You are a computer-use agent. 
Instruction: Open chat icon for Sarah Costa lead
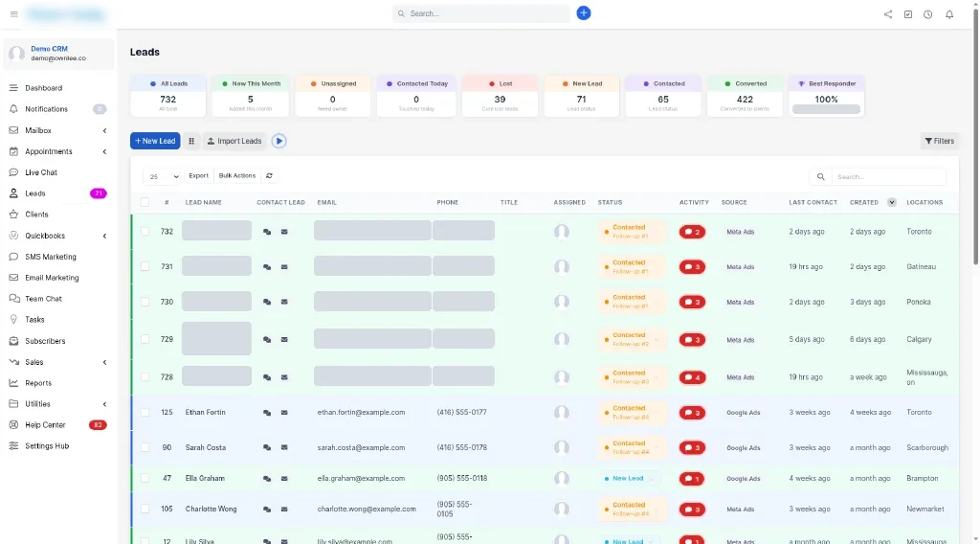267,447
